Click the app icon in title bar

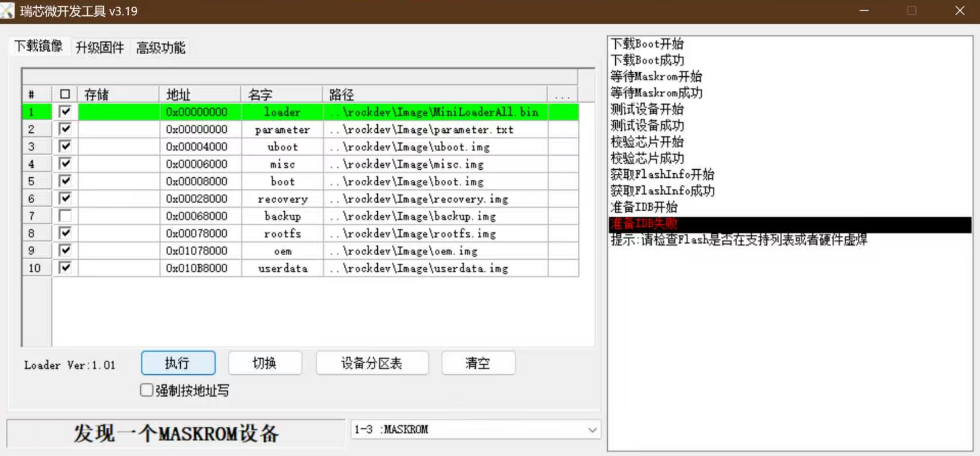7,11
